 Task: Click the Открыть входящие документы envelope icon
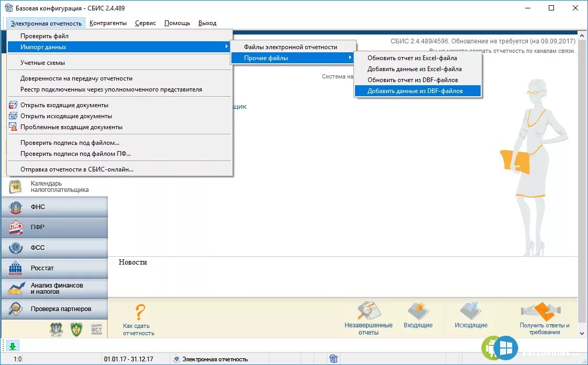(x=13, y=105)
